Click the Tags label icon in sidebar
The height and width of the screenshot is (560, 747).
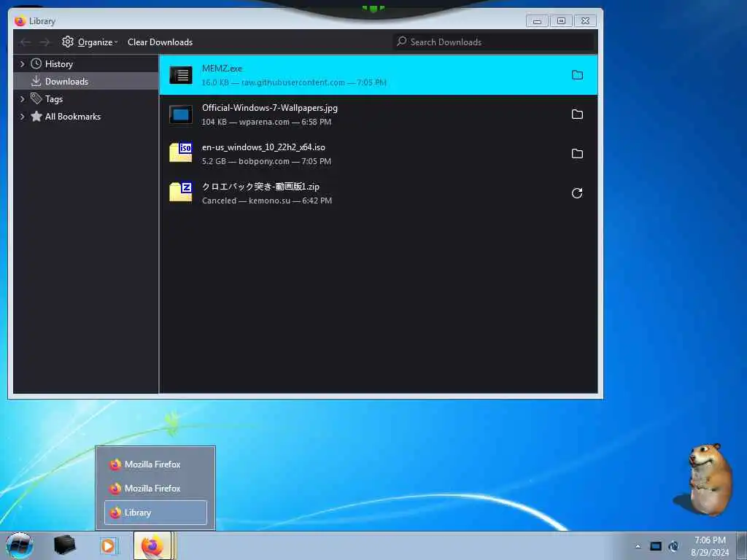point(36,98)
